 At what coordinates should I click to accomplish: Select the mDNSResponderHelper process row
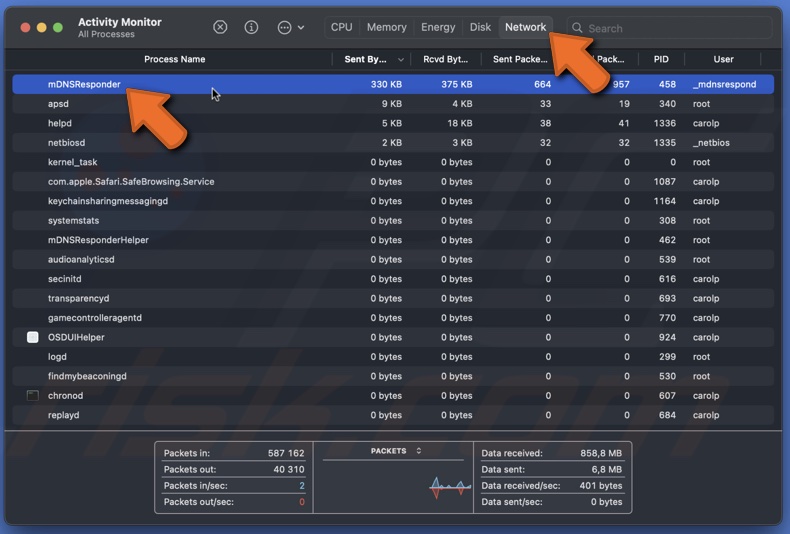393,240
